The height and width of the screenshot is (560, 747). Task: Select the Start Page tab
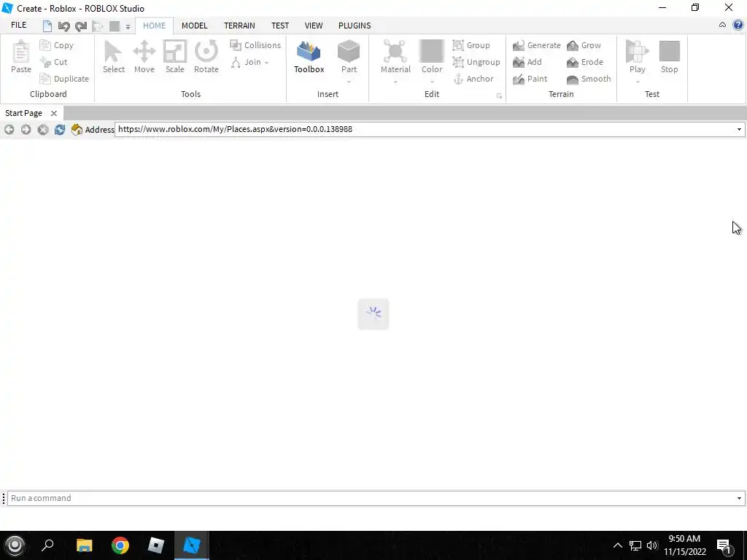click(24, 113)
